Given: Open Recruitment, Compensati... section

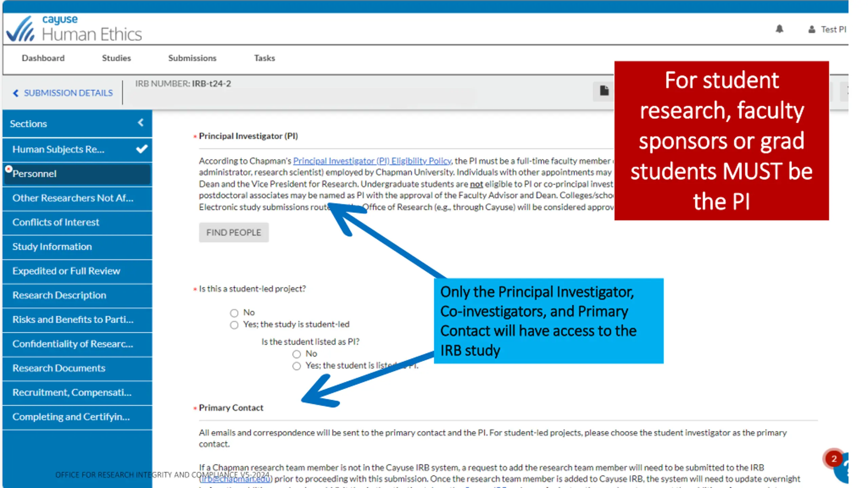Looking at the screenshot, I should [77, 392].
